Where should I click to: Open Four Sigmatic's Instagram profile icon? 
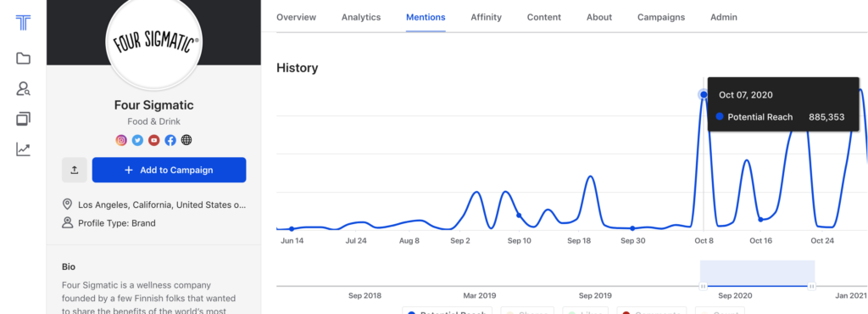pyautogui.click(x=121, y=140)
